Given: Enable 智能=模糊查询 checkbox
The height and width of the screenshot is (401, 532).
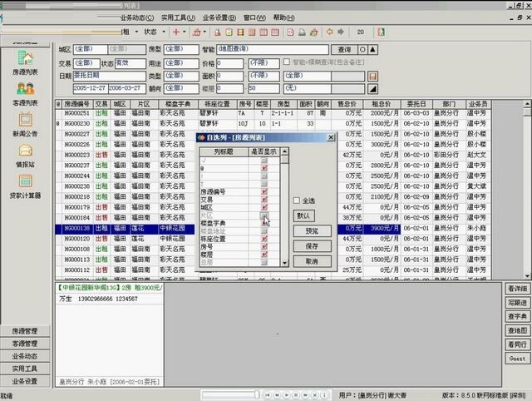Looking at the screenshot, I should [287, 62].
